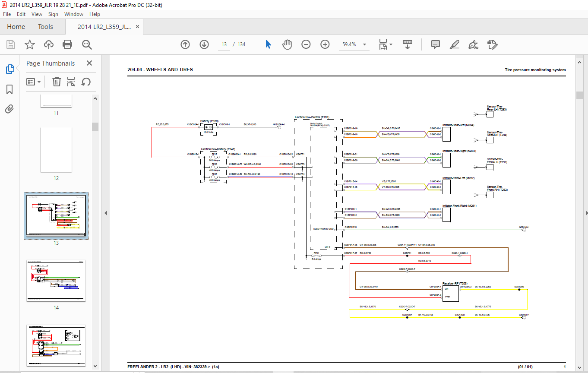Click the Save file icon
The height and width of the screenshot is (373, 588).
click(x=11, y=44)
